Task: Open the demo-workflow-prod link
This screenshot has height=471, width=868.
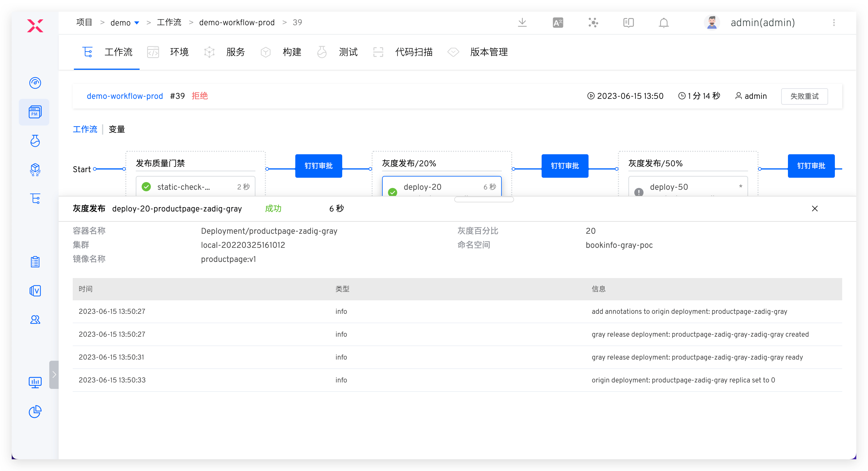Action: point(125,96)
